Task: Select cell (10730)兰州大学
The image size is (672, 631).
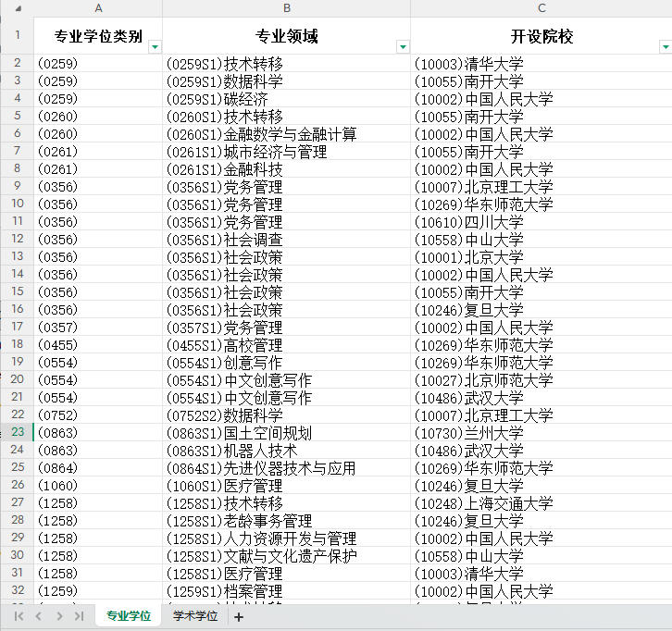Action: pyautogui.click(x=541, y=432)
